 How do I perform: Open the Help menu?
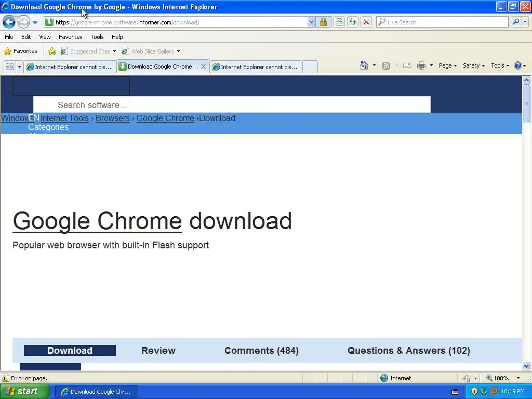(117, 37)
